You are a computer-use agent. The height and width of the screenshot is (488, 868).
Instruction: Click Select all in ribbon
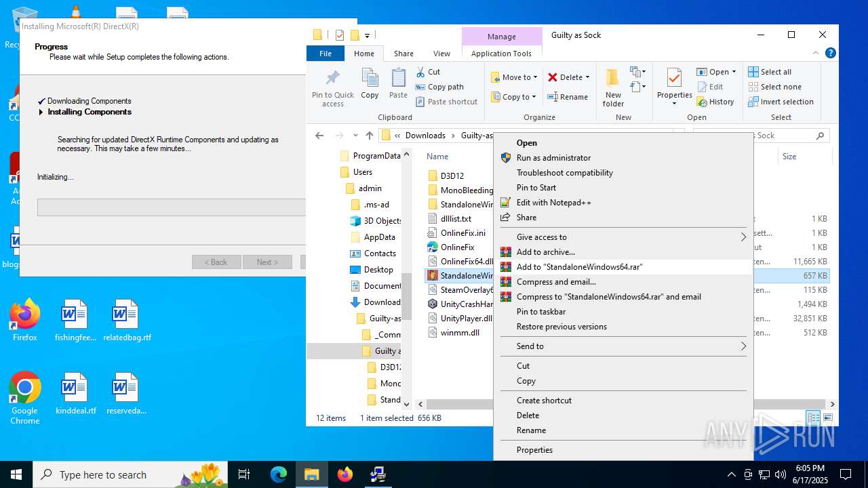pyautogui.click(x=770, y=72)
